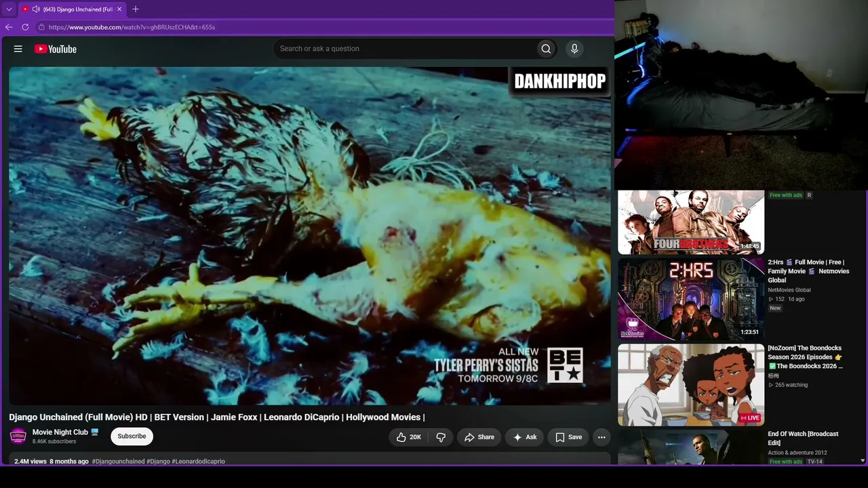The width and height of the screenshot is (868, 488).
Task: Open the Movie Night Club channel name
Action: click(60, 432)
